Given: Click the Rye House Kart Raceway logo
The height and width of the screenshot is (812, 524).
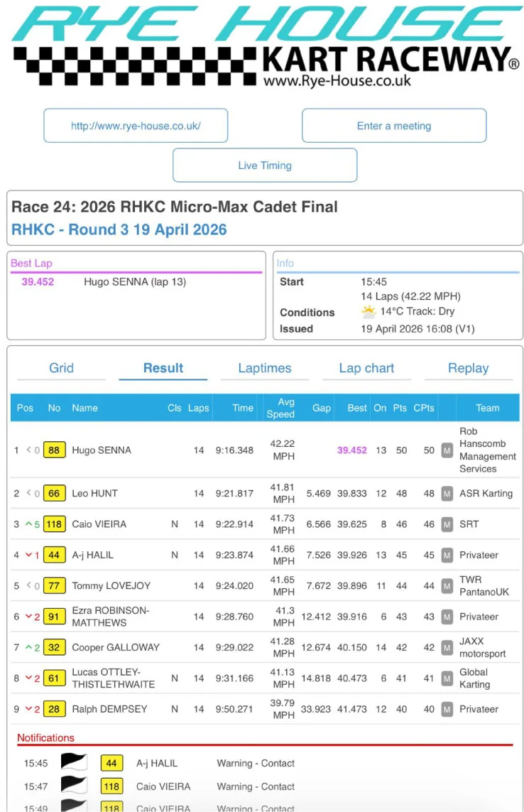Looking at the screenshot, I should tap(266, 46).
